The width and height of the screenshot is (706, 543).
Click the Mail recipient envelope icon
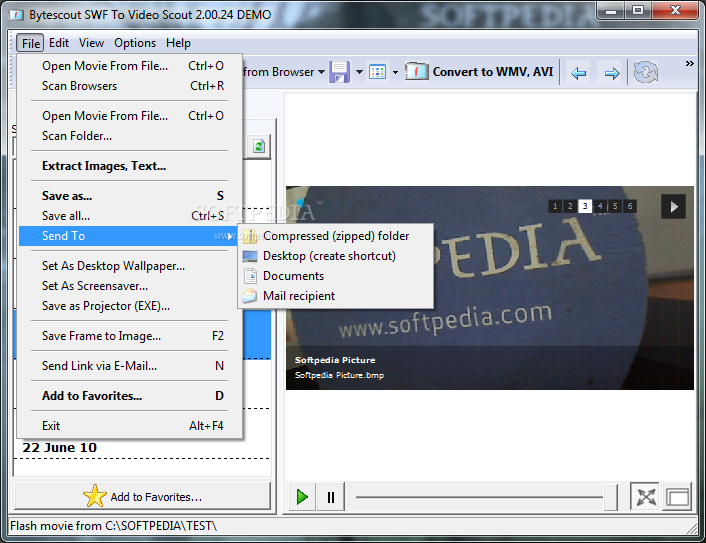pos(250,296)
